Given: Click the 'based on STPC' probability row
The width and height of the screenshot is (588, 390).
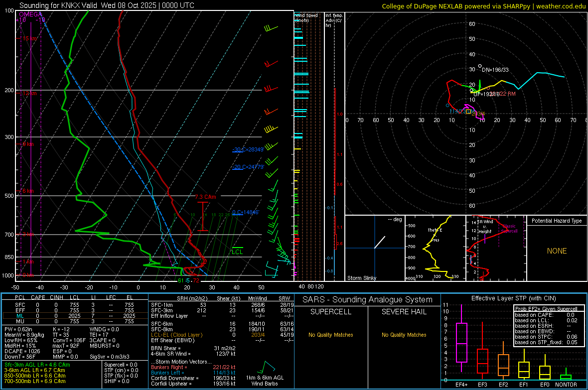Looking at the screenshot, I should (546, 337).
